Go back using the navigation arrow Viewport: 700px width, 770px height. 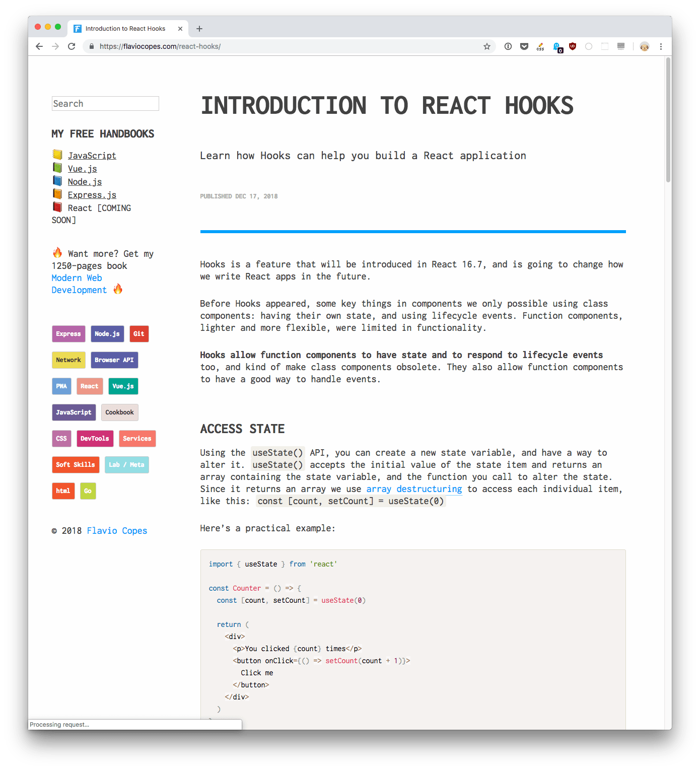39,46
